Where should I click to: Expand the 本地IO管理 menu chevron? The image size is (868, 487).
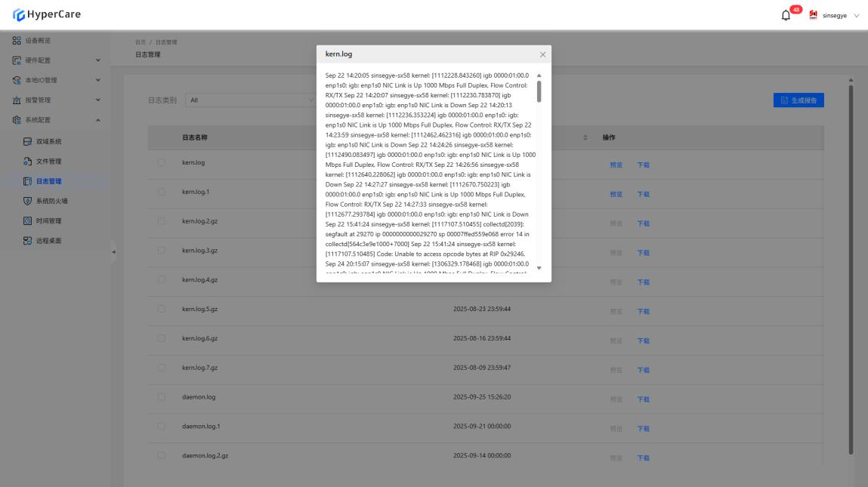98,80
